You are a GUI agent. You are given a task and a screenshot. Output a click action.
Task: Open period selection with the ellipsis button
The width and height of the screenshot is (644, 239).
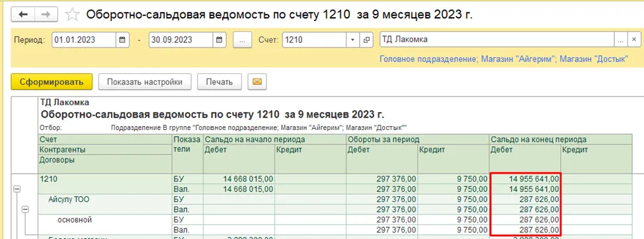(x=242, y=40)
